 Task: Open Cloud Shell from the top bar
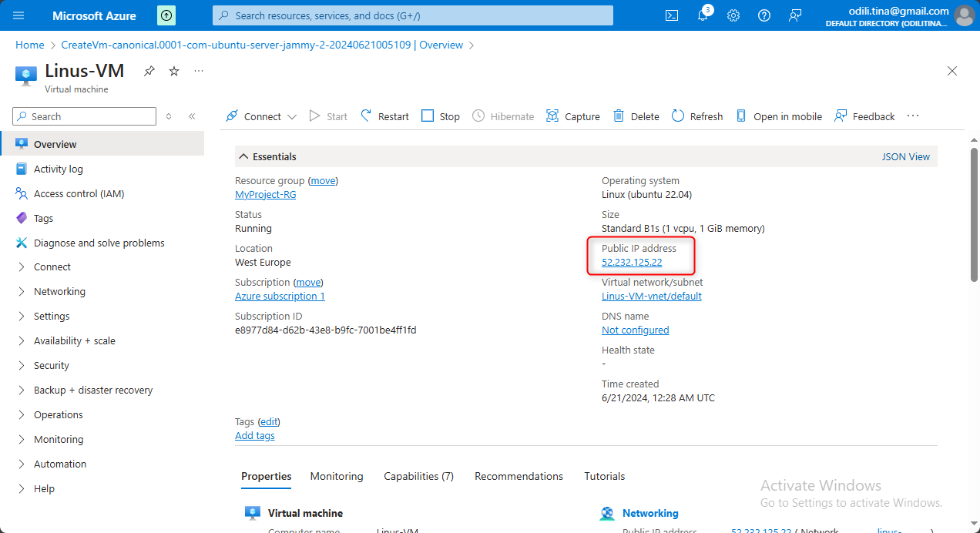tap(672, 15)
